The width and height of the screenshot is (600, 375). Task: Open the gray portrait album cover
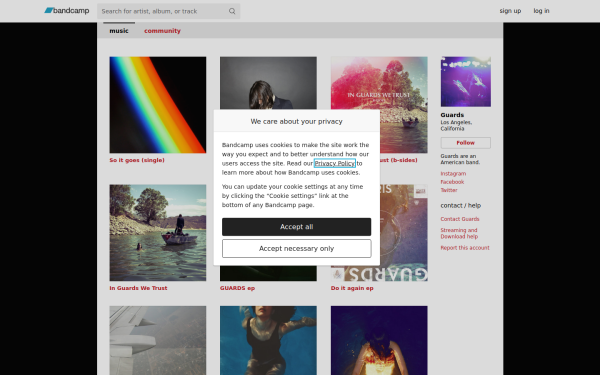[x=268, y=83]
